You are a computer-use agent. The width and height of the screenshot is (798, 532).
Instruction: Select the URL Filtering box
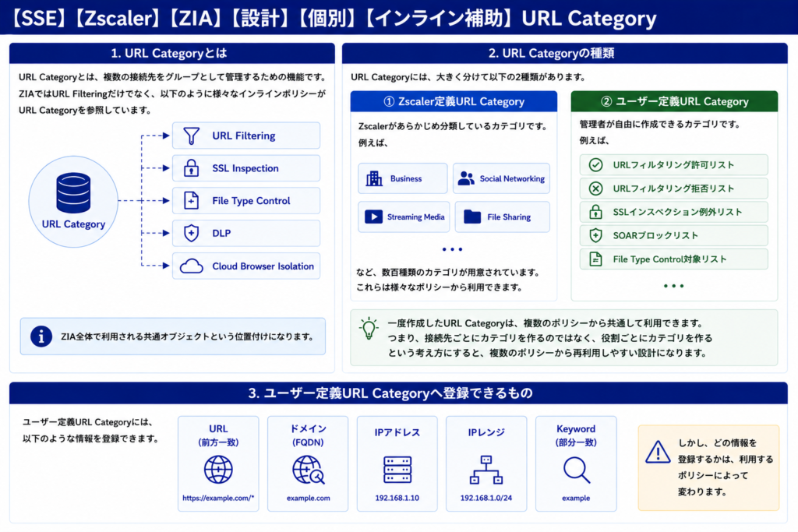[x=246, y=136]
